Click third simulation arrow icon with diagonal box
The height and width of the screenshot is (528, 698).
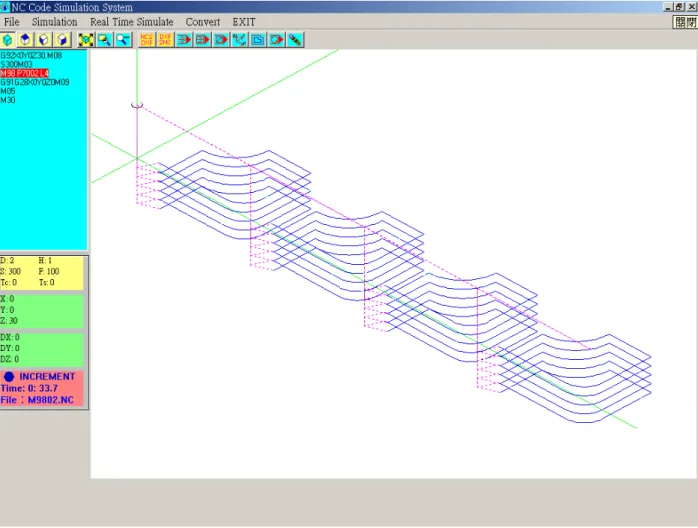click(x=221, y=40)
